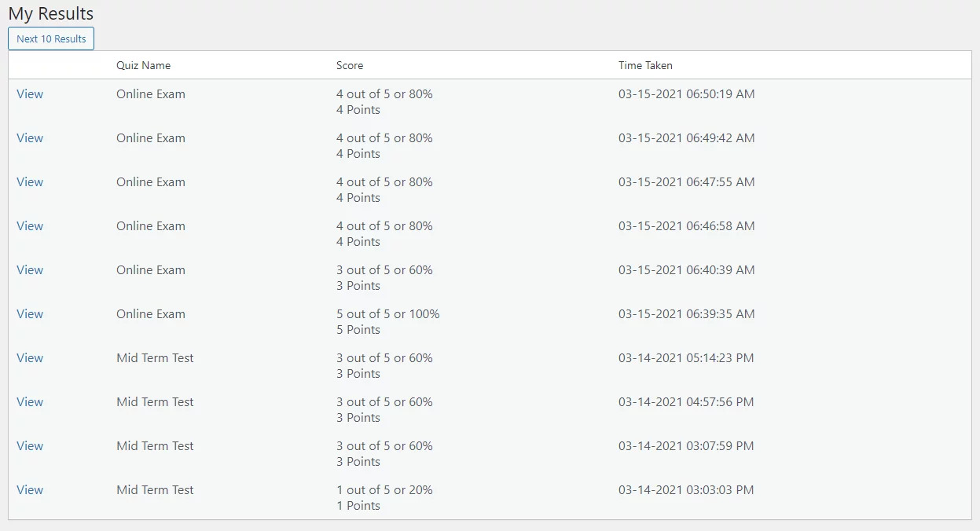View the 100% Online Exam result

point(30,314)
